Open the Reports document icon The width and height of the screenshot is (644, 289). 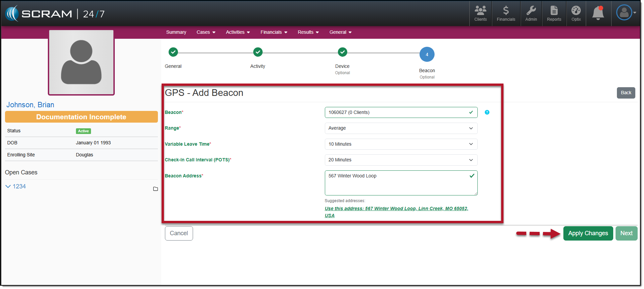pos(555,14)
